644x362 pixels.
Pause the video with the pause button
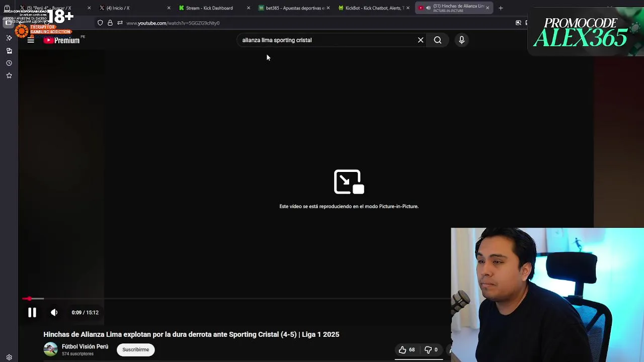32,313
